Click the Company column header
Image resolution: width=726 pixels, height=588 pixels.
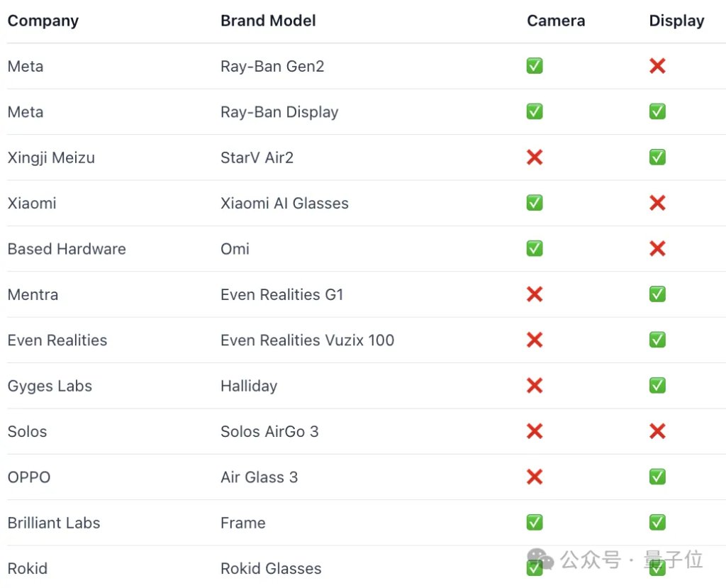(x=43, y=21)
